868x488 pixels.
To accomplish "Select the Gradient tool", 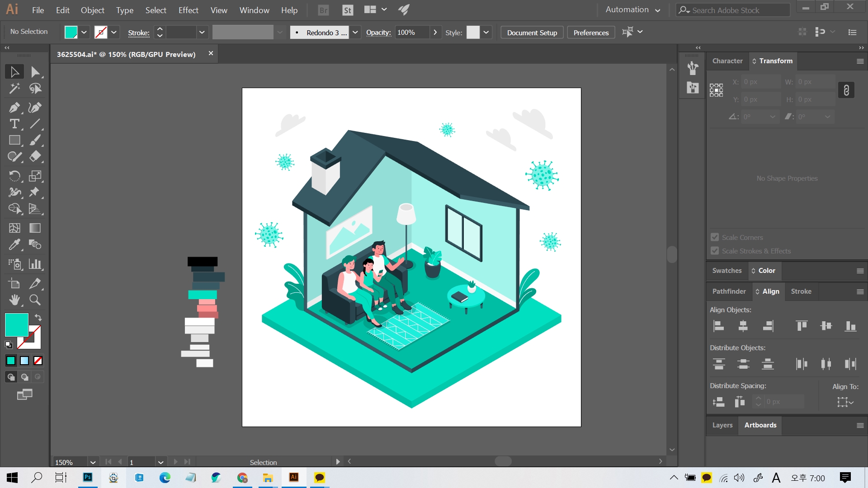I will [x=35, y=228].
